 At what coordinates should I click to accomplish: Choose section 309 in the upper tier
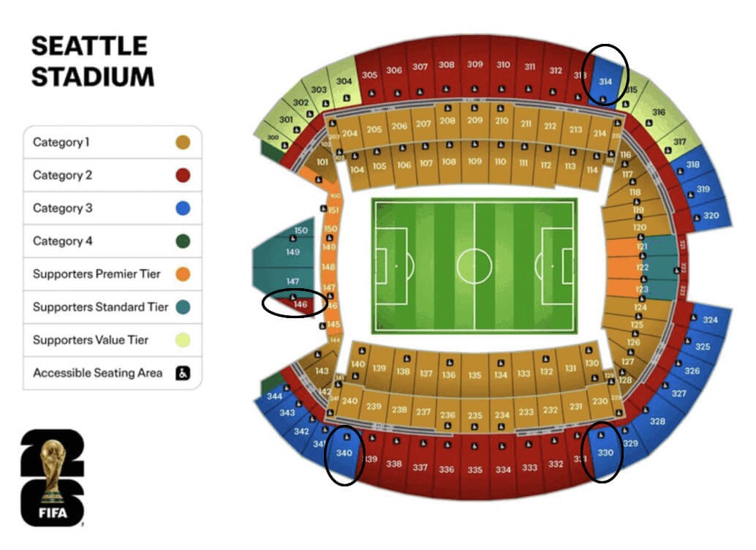coord(475,64)
